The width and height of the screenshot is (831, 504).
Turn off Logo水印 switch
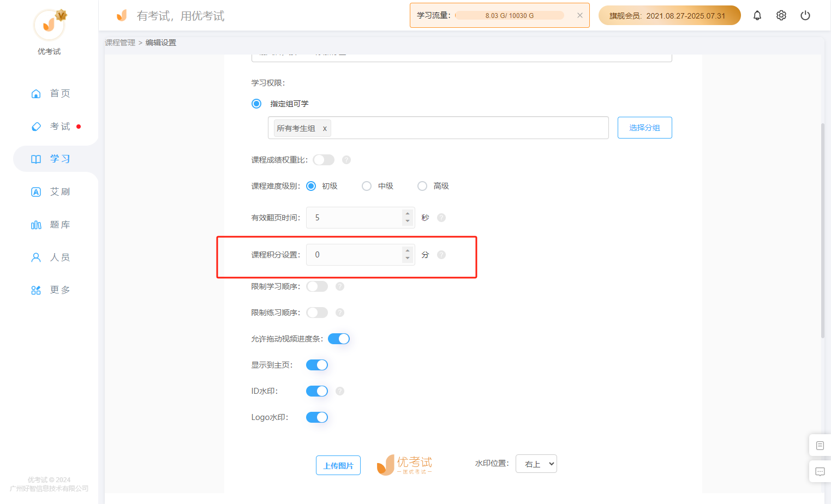(317, 417)
